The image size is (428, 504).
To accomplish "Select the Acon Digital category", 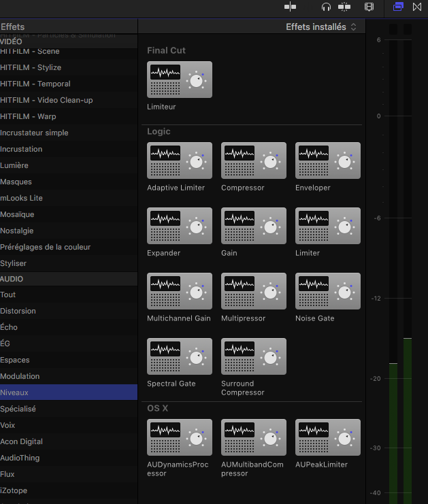I will pos(69,441).
